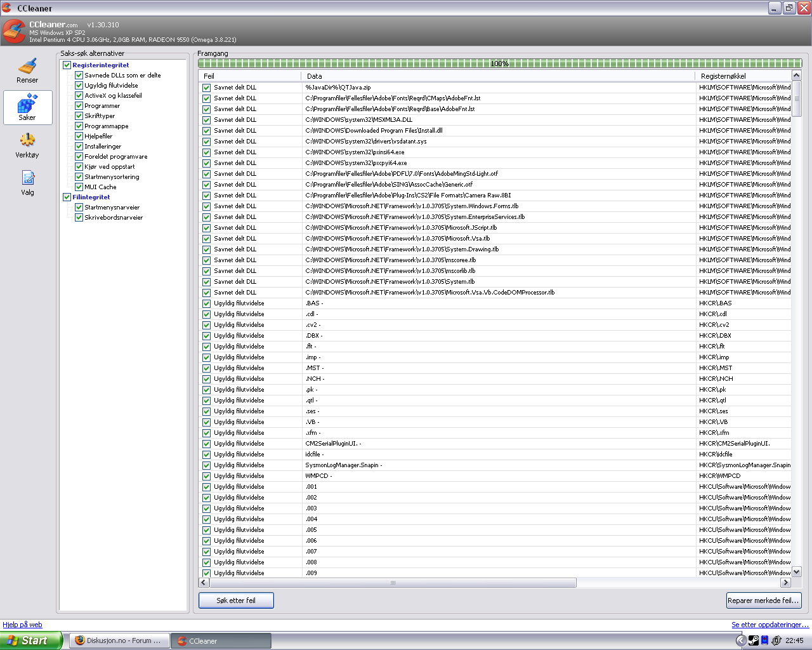Select the WMPCD data entry
This screenshot has width=812, height=650.
coord(318,476)
